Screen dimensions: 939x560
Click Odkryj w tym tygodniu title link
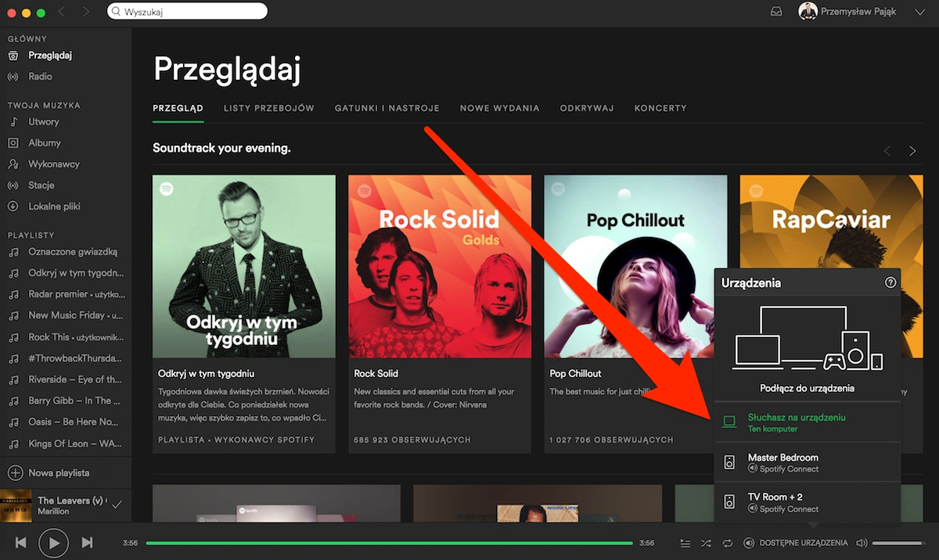click(206, 374)
